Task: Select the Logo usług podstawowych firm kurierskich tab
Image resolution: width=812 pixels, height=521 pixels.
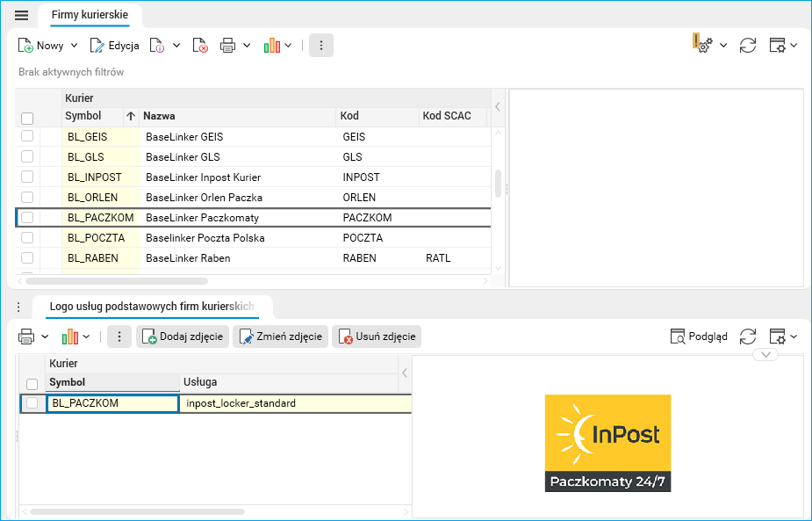Action: 152,307
